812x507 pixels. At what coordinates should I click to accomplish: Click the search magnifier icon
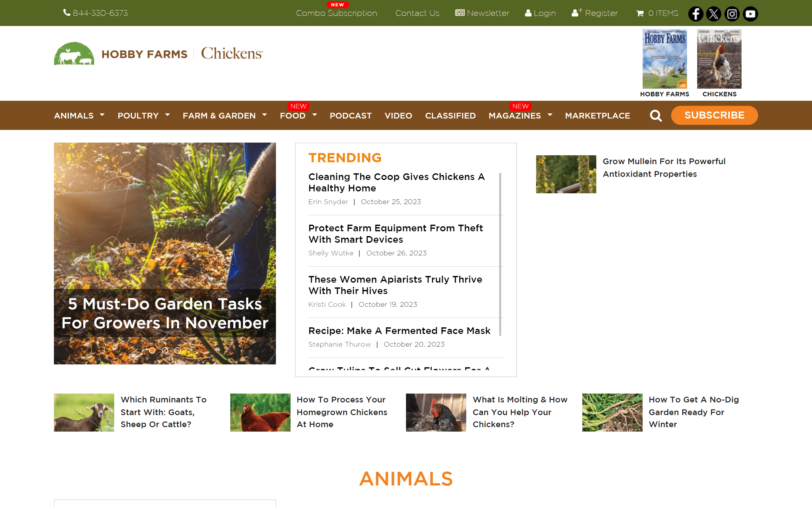tap(656, 115)
